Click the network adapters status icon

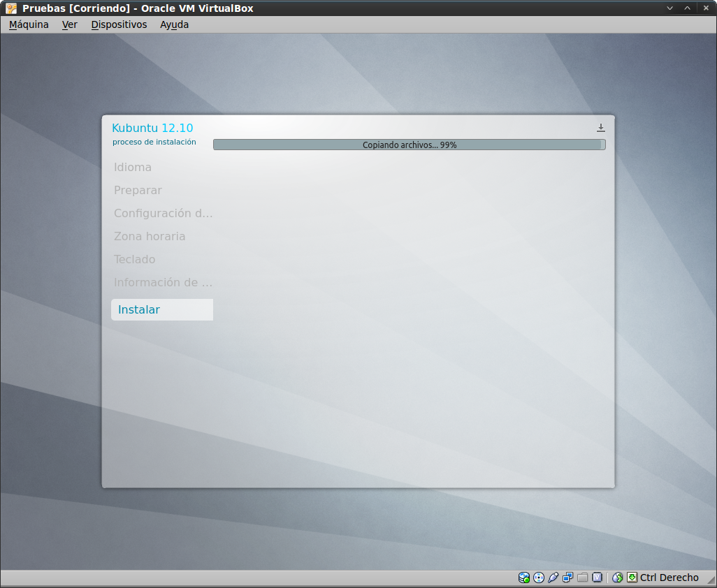coord(568,578)
